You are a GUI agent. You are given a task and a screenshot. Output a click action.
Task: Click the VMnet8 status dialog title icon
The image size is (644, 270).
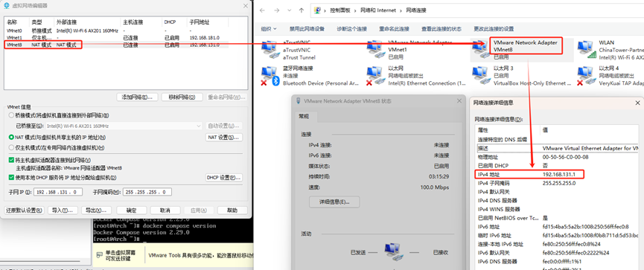point(299,101)
